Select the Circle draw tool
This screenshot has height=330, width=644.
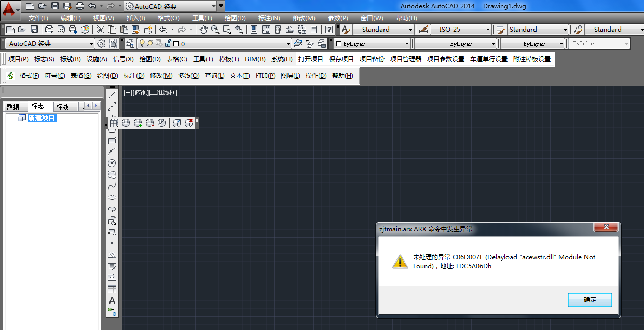click(x=112, y=163)
